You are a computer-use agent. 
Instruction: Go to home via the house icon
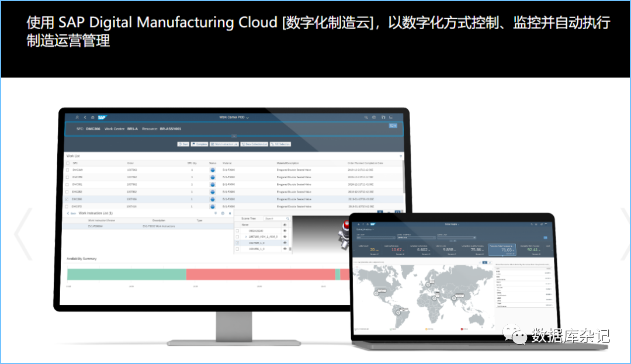tap(92, 117)
